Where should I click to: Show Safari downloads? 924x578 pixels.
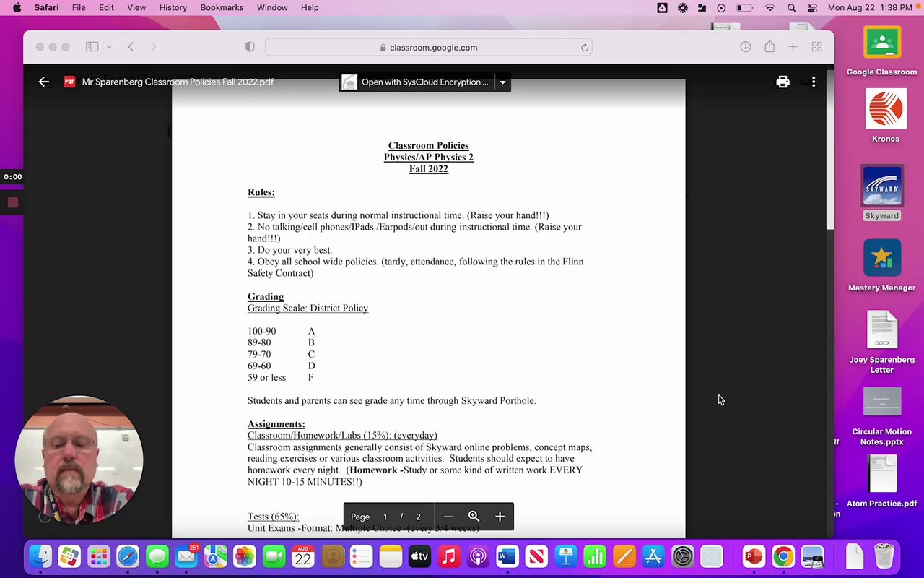pyautogui.click(x=746, y=47)
